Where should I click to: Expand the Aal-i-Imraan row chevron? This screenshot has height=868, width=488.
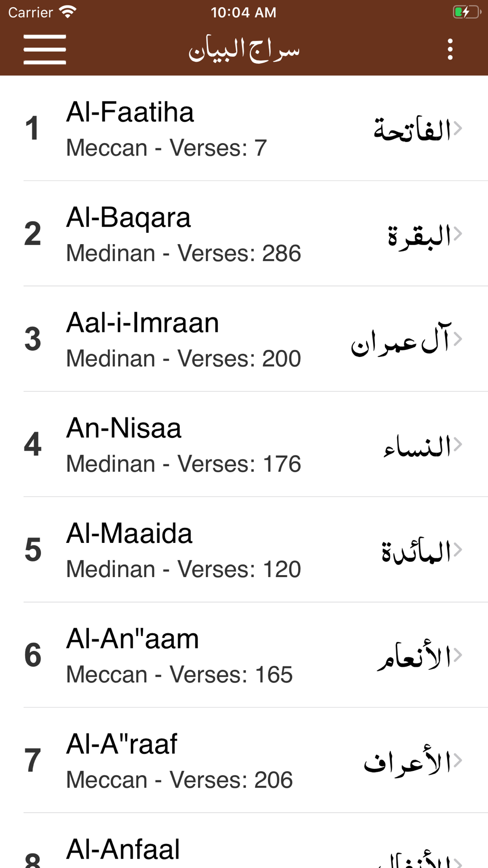[x=458, y=339]
